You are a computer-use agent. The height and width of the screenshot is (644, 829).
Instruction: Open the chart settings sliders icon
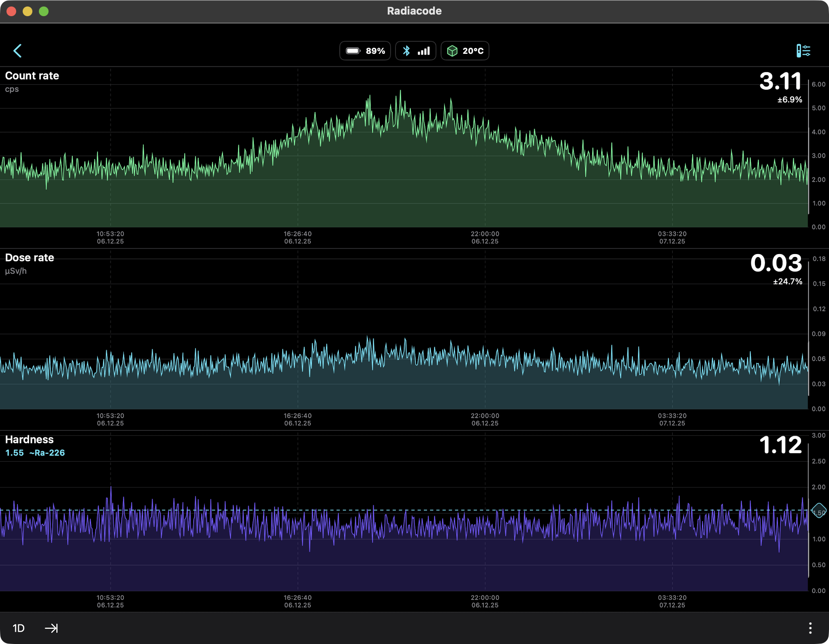pos(803,51)
